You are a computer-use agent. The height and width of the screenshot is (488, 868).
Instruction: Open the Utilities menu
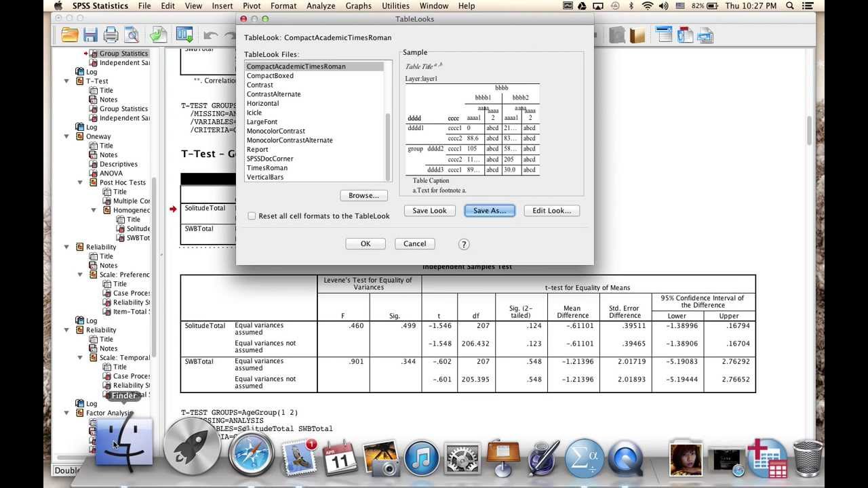tap(395, 6)
